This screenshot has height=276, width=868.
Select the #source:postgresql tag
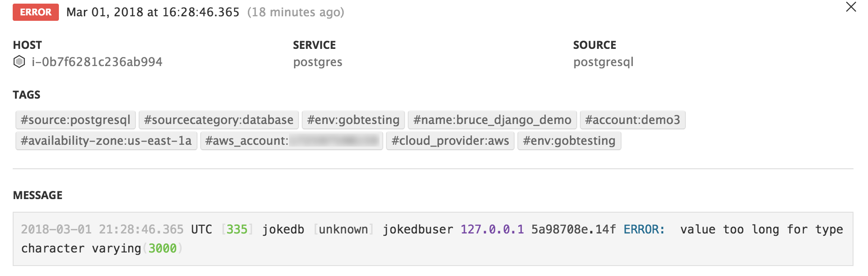(x=76, y=120)
